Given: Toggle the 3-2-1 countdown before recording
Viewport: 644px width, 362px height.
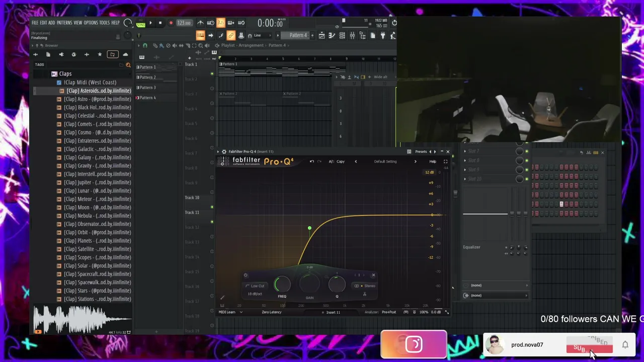Looking at the screenshot, I should (220, 23).
